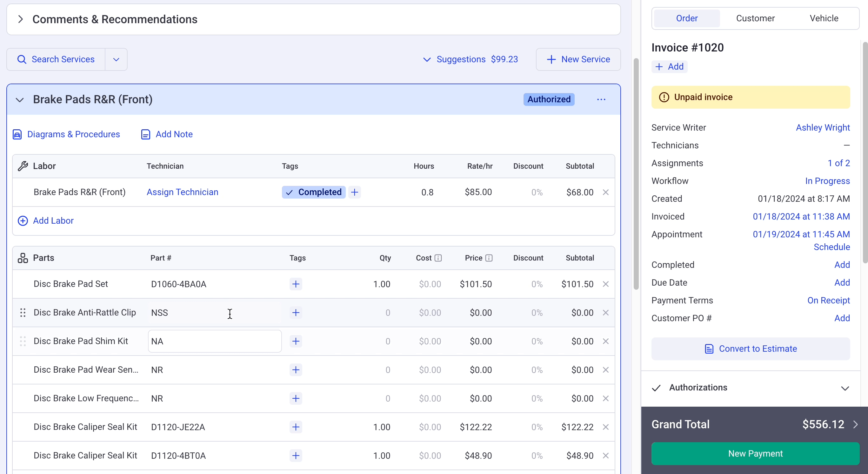Open the service three-dot options menu
The height and width of the screenshot is (474, 868).
pos(601,99)
